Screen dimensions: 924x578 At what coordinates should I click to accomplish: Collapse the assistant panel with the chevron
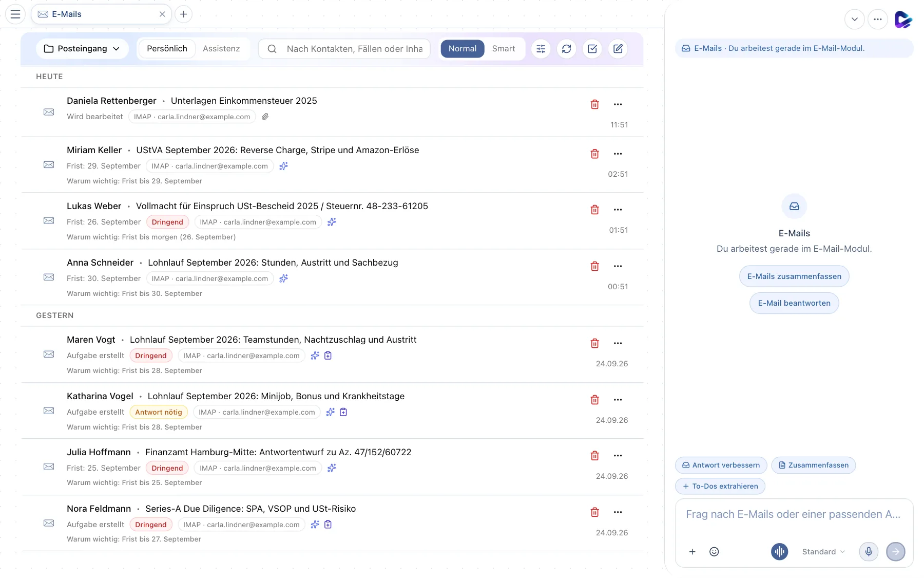click(x=854, y=20)
